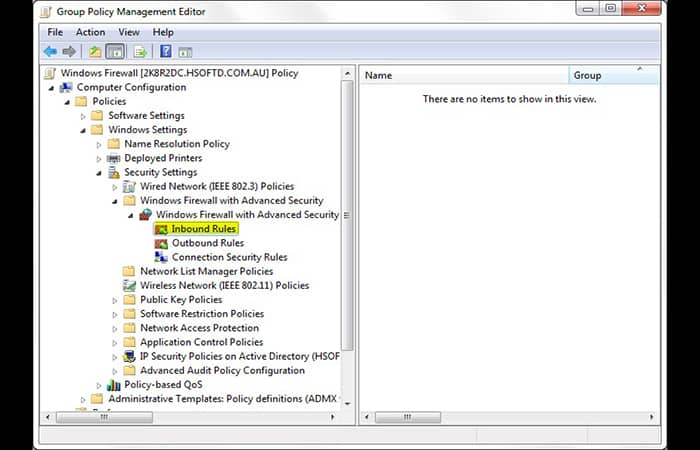Click the Inbound Rules firewall icon
Screen dimensions: 700x450
tap(161, 229)
